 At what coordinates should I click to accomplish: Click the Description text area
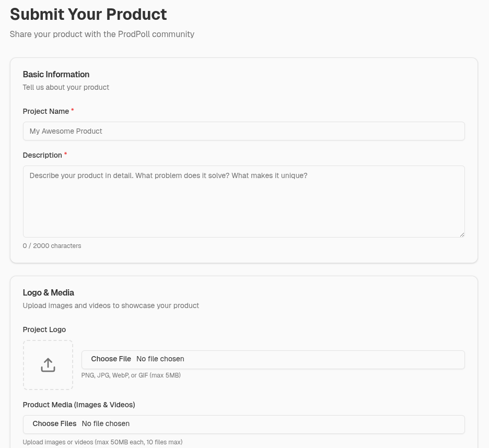pos(243,201)
